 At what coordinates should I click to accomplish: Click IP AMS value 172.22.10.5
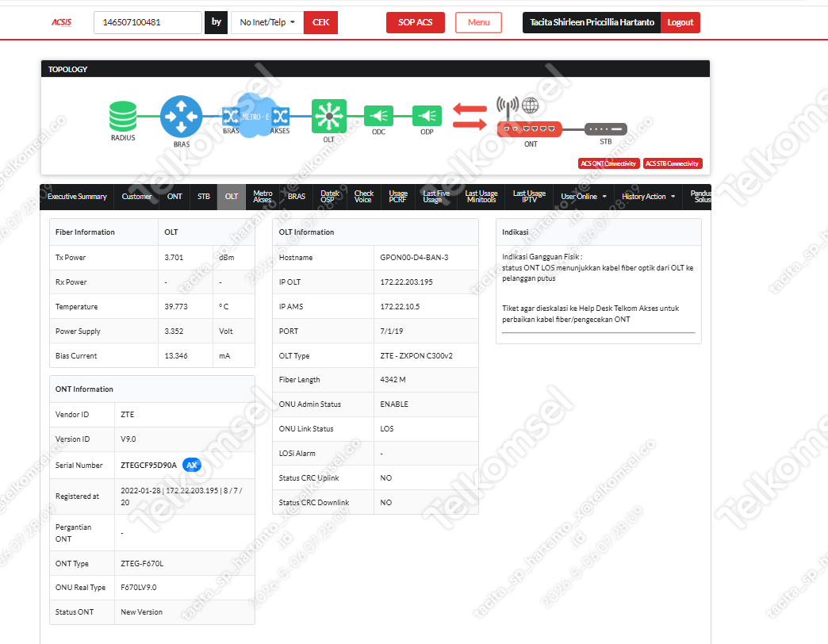tap(400, 307)
